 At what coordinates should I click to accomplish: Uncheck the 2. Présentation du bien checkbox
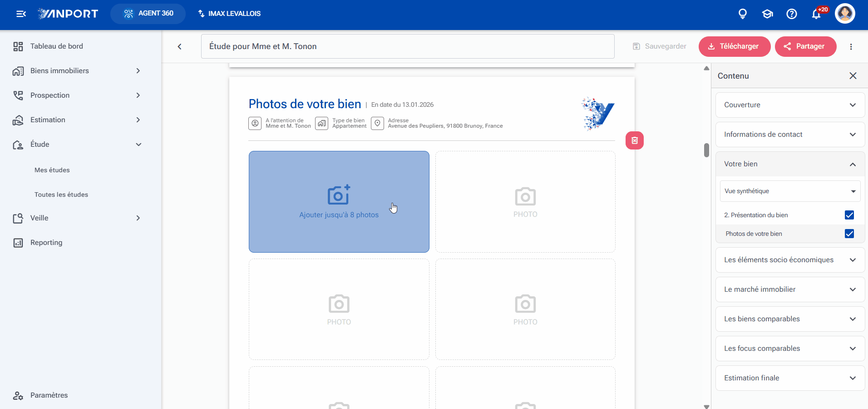coord(849,215)
